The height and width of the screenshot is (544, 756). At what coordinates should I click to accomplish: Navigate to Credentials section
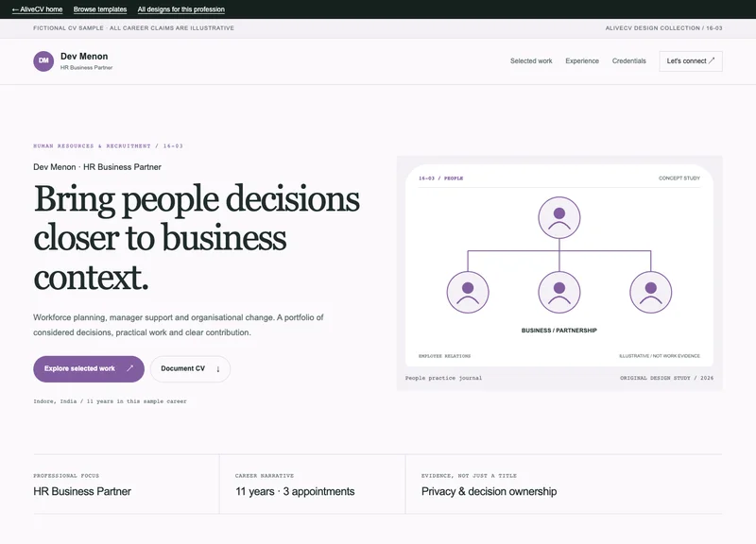pyautogui.click(x=628, y=60)
